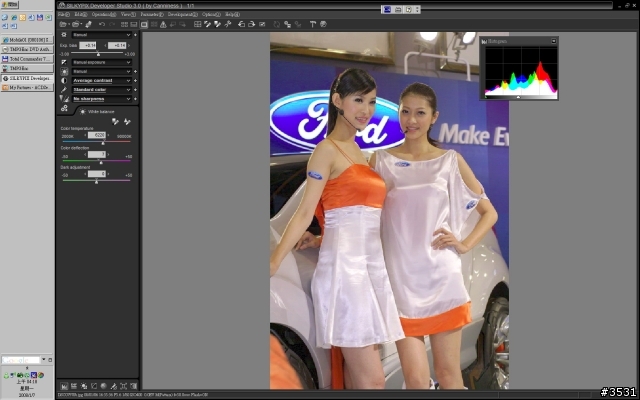The width and height of the screenshot is (640, 400).
Task: Open the Help menu
Action: click(233, 14)
